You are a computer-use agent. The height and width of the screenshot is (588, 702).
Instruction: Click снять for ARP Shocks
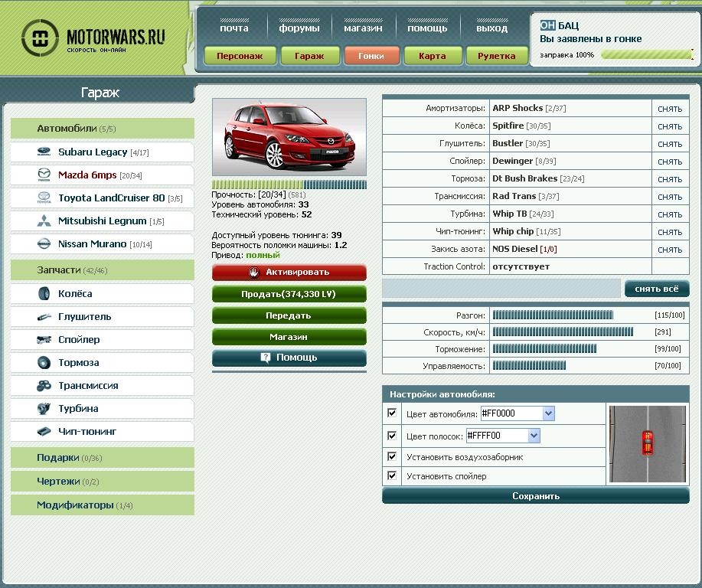pyautogui.click(x=670, y=109)
